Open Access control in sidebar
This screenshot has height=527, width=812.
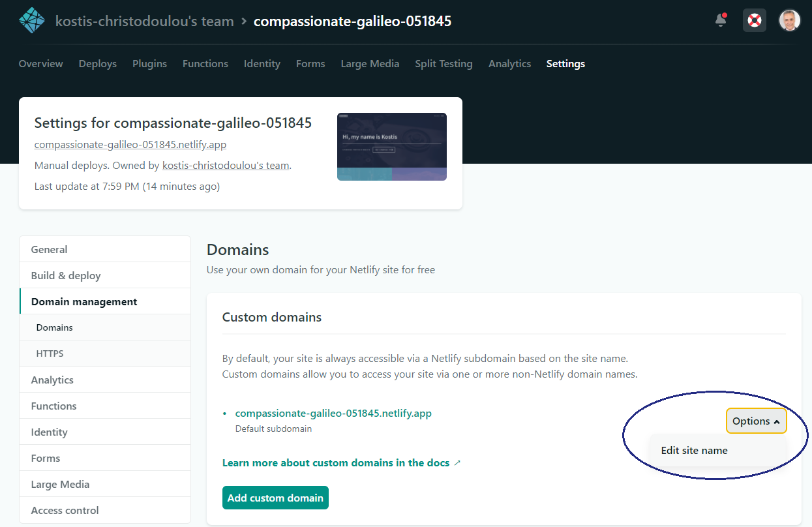(x=65, y=511)
